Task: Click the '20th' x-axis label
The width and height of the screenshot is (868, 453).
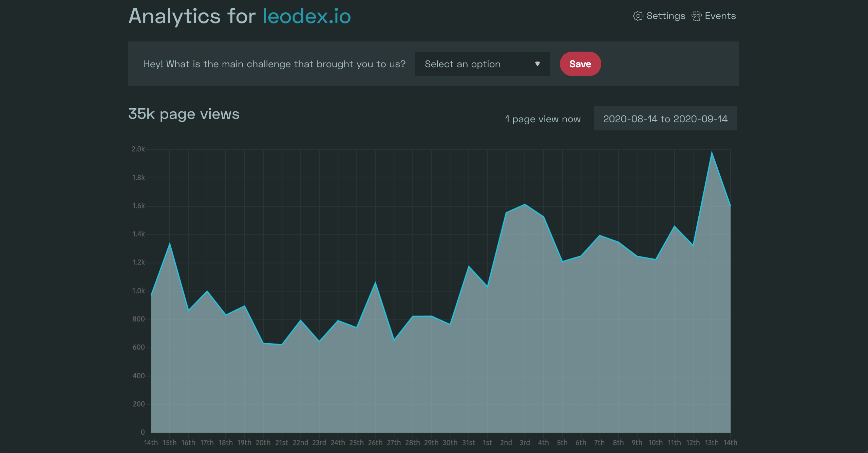Action: coord(263,443)
